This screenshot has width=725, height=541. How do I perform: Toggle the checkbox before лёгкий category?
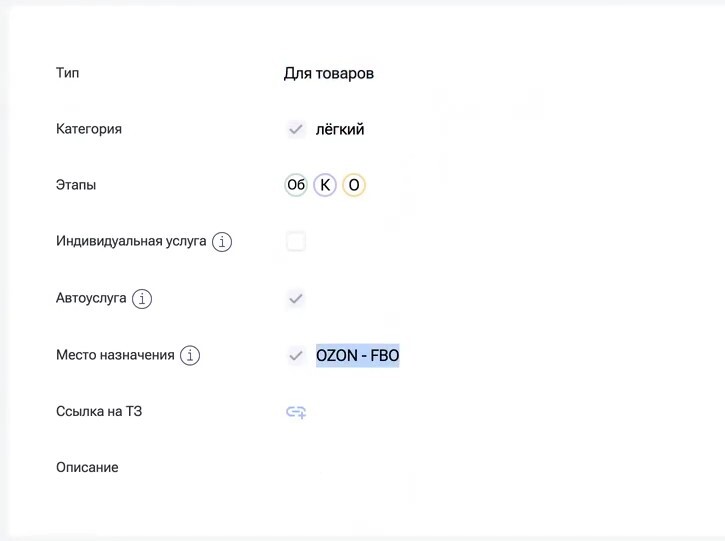(x=296, y=129)
